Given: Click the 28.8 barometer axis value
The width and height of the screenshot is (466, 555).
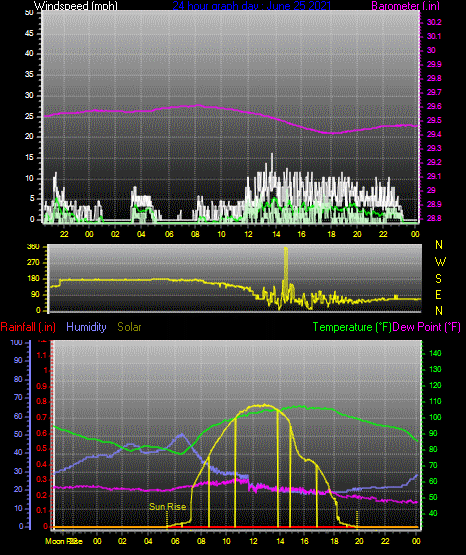Looking at the screenshot, I should 434,218.
